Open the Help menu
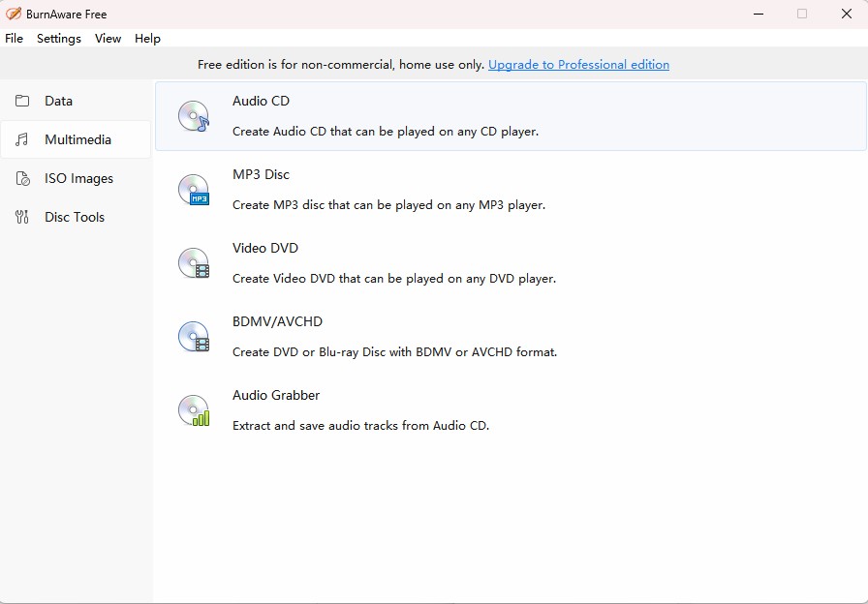Viewport: 868px width, 604px height. coord(147,39)
